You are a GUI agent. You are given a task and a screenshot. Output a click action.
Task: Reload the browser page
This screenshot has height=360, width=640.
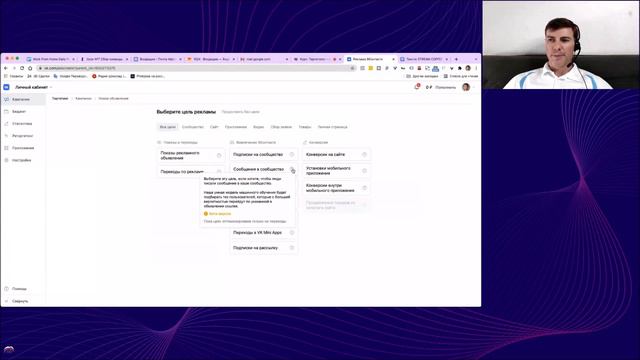coord(22,68)
